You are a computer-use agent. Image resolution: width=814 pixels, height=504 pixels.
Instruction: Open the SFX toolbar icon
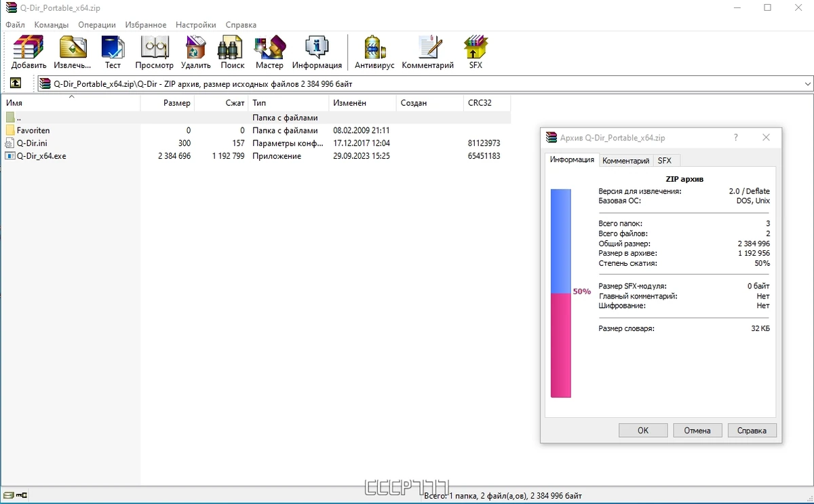coord(476,53)
